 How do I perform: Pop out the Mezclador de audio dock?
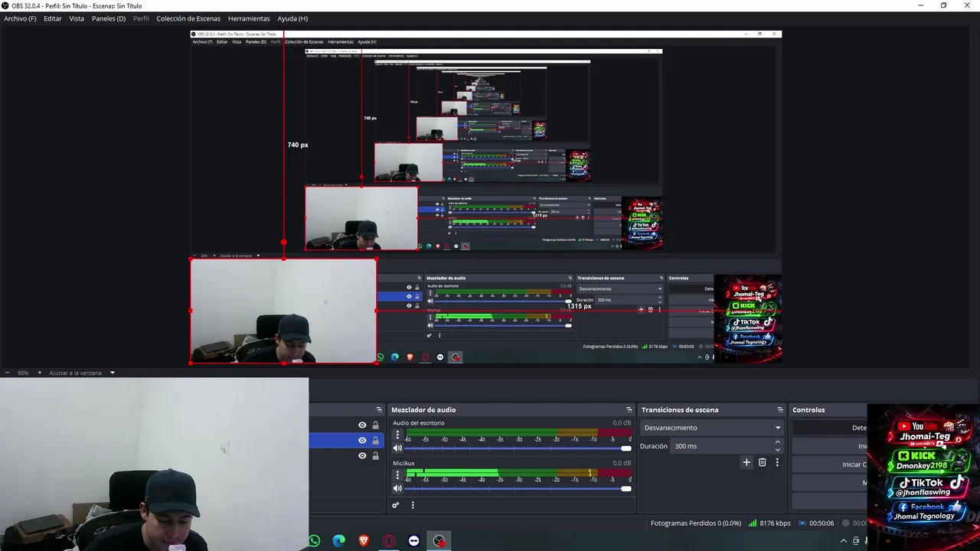629,410
